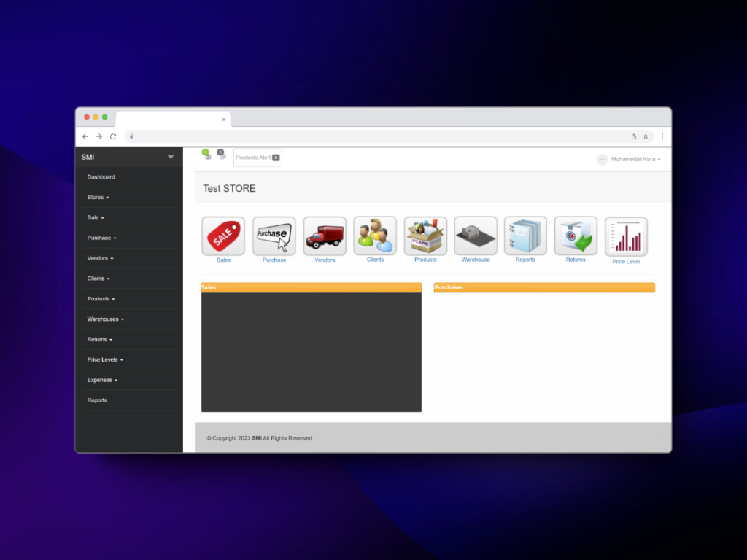This screenshot has height=560, width=747.
Task: Expand the Vendors sidebar menu
Action: (x=100, y=258)
